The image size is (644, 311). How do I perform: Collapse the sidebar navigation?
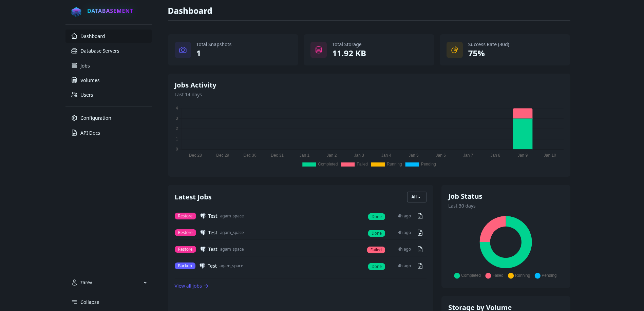point(86,302)
